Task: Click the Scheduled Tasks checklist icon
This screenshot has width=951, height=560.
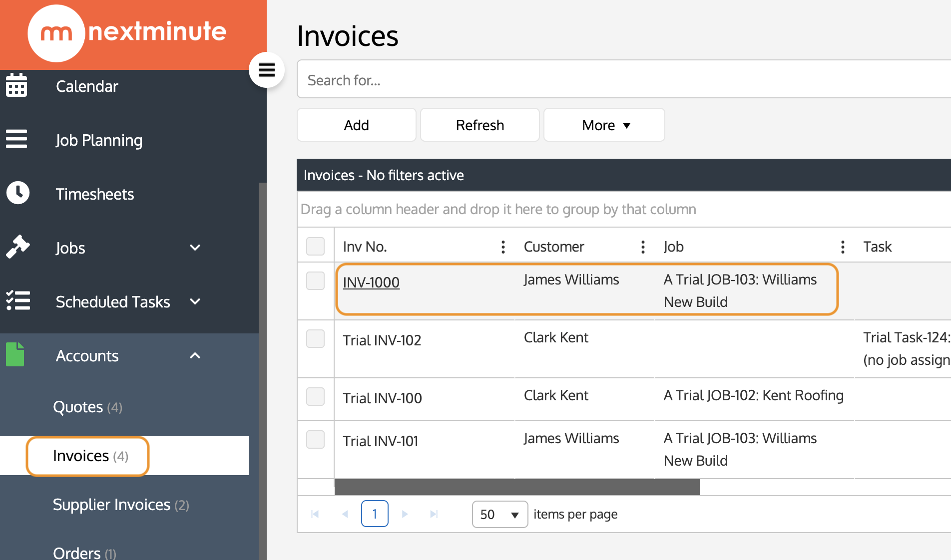Action: [x=17, y=301]
